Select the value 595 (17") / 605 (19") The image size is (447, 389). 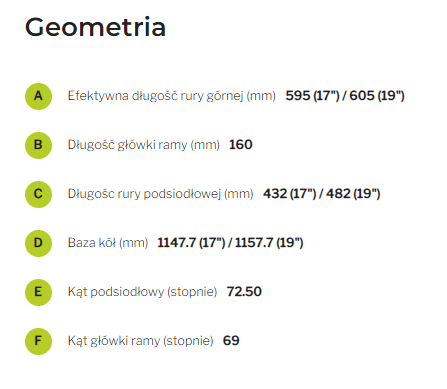click(345, 96)
